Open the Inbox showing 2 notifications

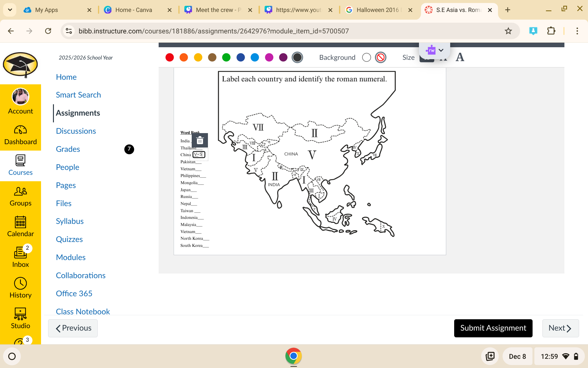(x=20, y=257)
